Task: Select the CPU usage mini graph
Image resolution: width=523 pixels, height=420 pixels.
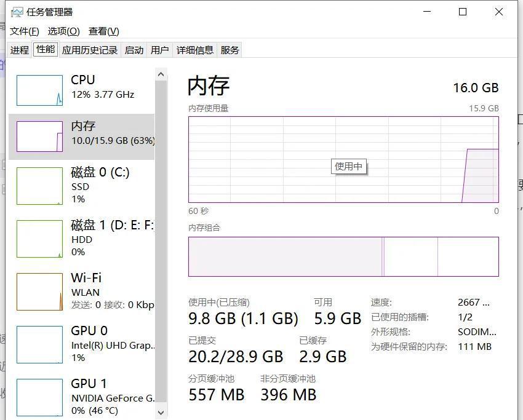Action: pos(40,90)
